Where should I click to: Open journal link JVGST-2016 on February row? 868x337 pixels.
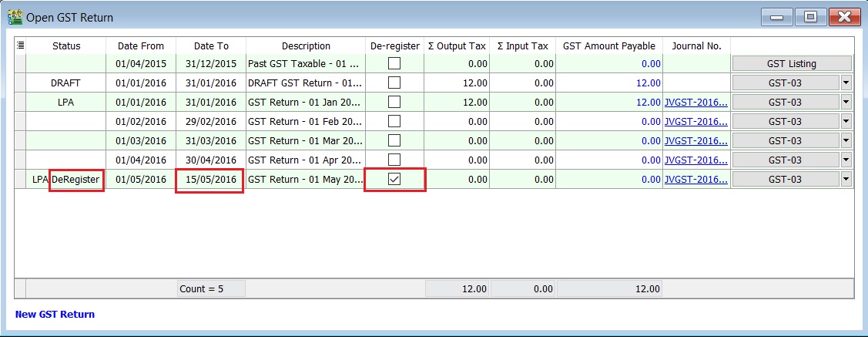pyautogui.click(x=695, y=121)
